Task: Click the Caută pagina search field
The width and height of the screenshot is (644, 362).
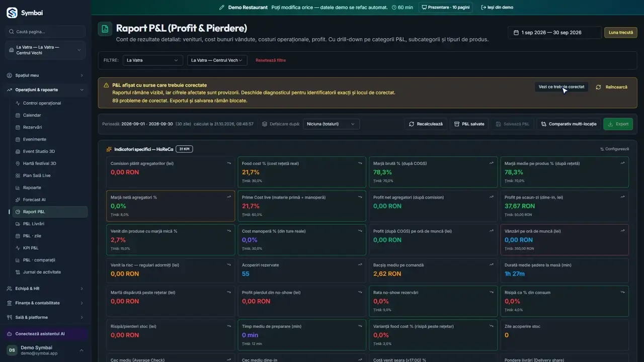Action: click(x=46, y=32)
